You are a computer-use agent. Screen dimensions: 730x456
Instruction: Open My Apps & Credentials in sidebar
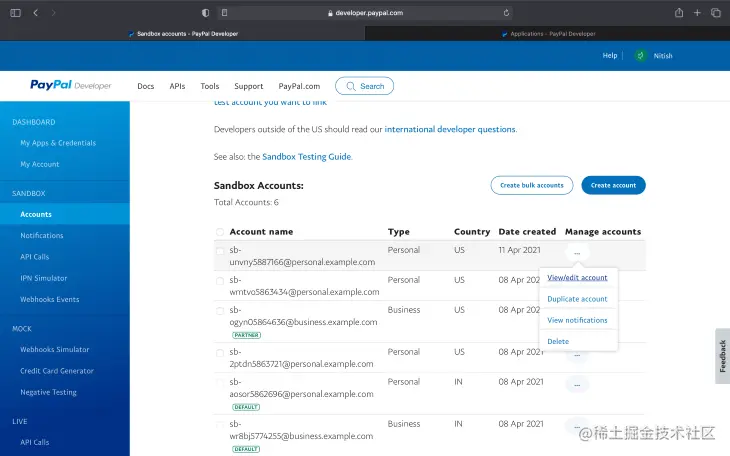coord(58,143)
